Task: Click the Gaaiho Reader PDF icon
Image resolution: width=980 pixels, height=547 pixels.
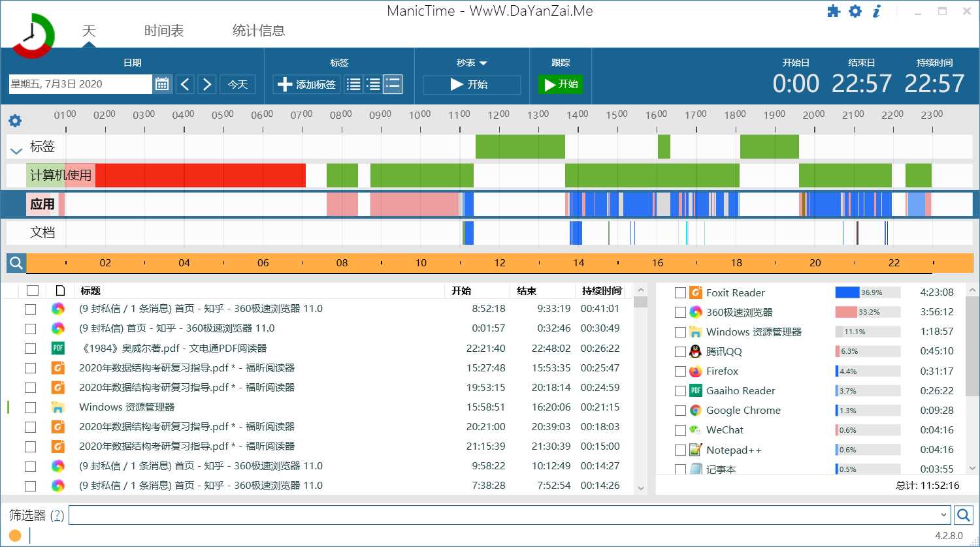Action: 696,390
